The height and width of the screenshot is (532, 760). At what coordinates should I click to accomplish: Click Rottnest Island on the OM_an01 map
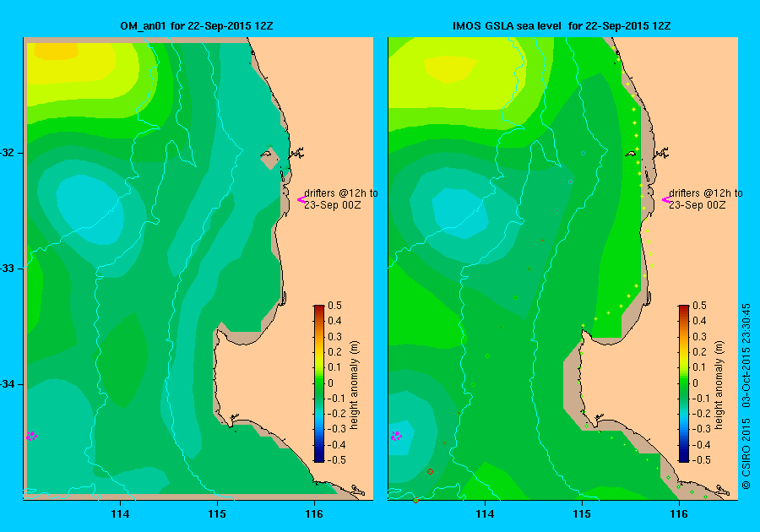coord(267,154)
